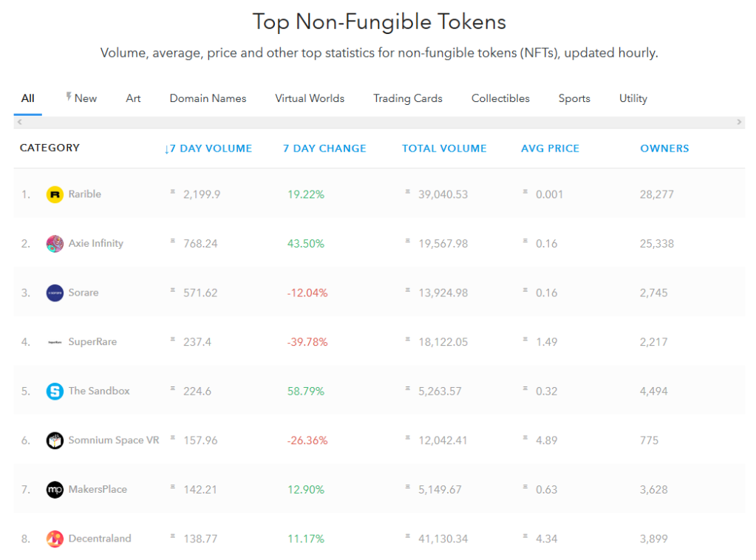Click the Rarible token logo

pyautogui.click(x=54, y=194)
